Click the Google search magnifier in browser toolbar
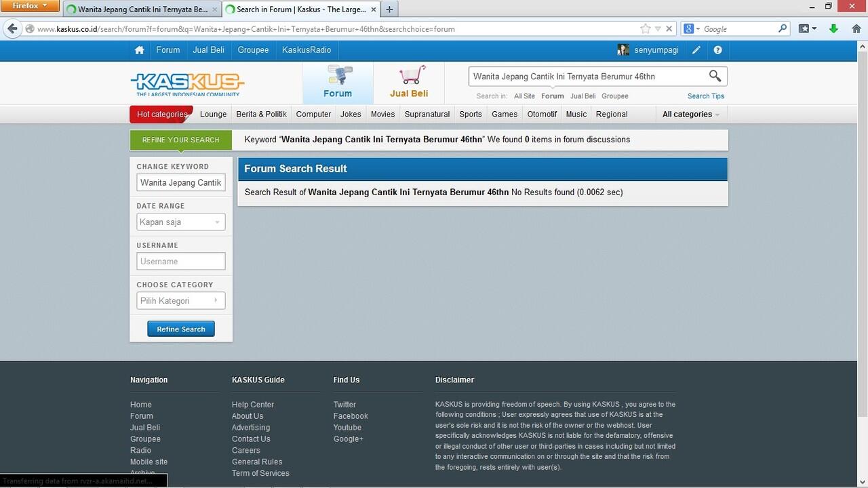868x488 pixels. 783,28
